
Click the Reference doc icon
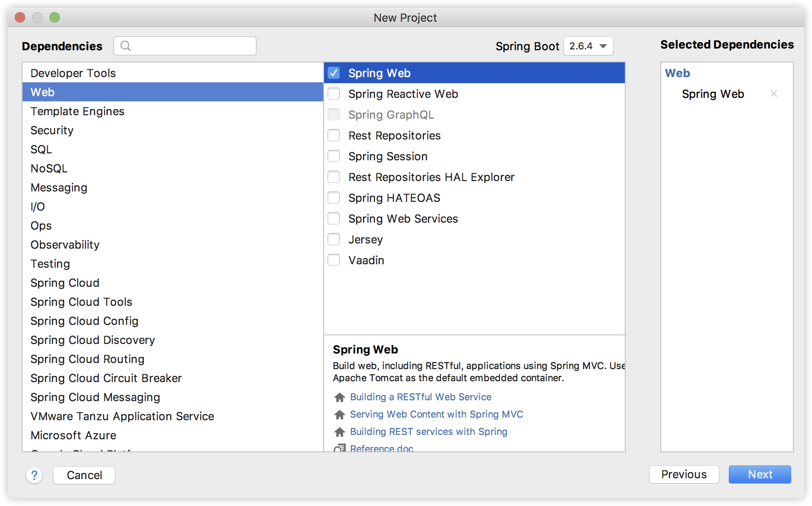coord(340,448)
